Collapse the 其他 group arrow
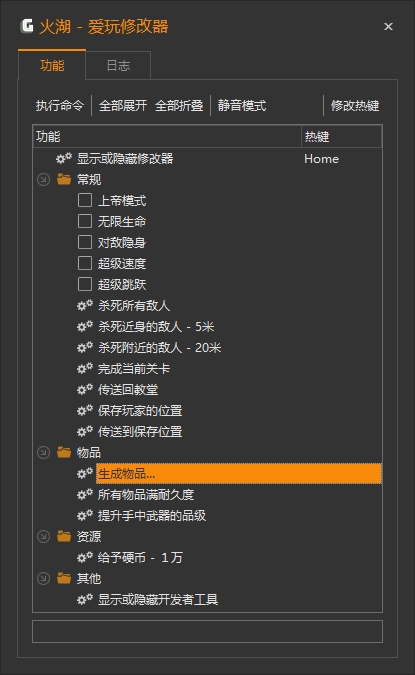Viewport: 415px width, 675px height. pos(43,579)
